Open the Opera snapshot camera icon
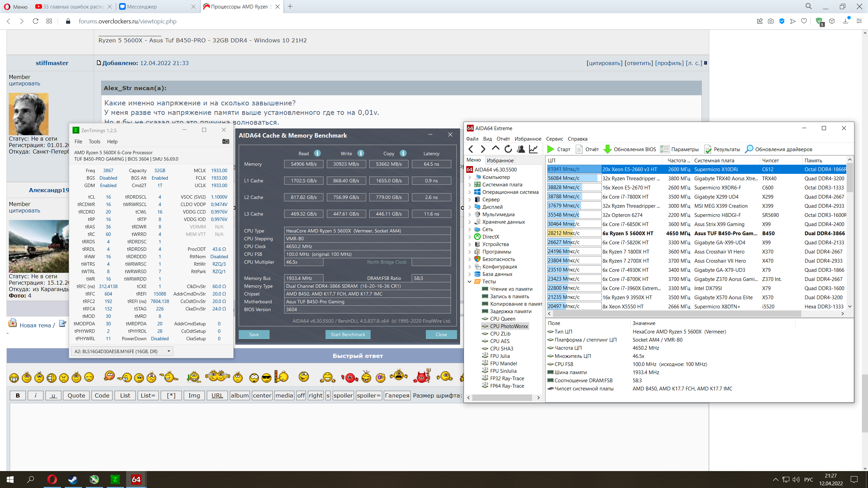 point(771,21)
